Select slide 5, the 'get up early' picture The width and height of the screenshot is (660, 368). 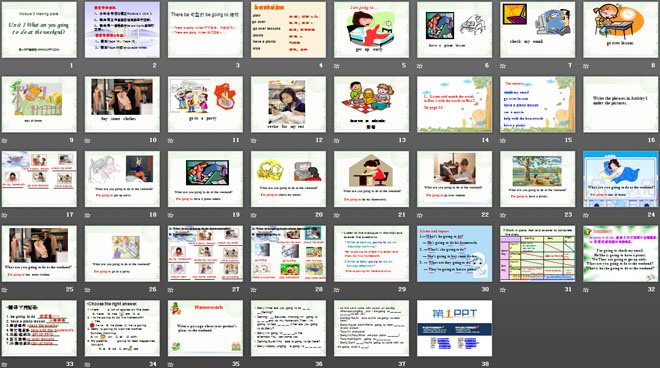[371, 29]
